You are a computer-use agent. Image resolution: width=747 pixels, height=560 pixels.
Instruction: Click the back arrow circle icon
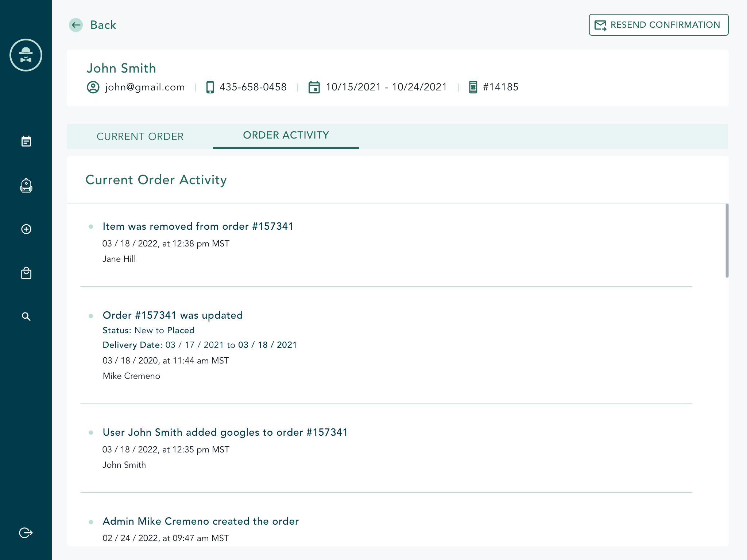pyautogui.click(x=76, y=25)
